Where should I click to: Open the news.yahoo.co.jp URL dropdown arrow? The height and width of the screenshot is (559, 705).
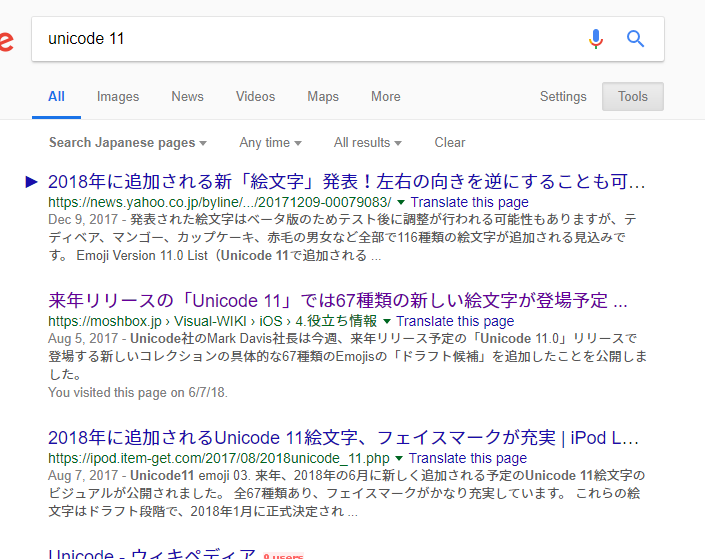(401, 202)
